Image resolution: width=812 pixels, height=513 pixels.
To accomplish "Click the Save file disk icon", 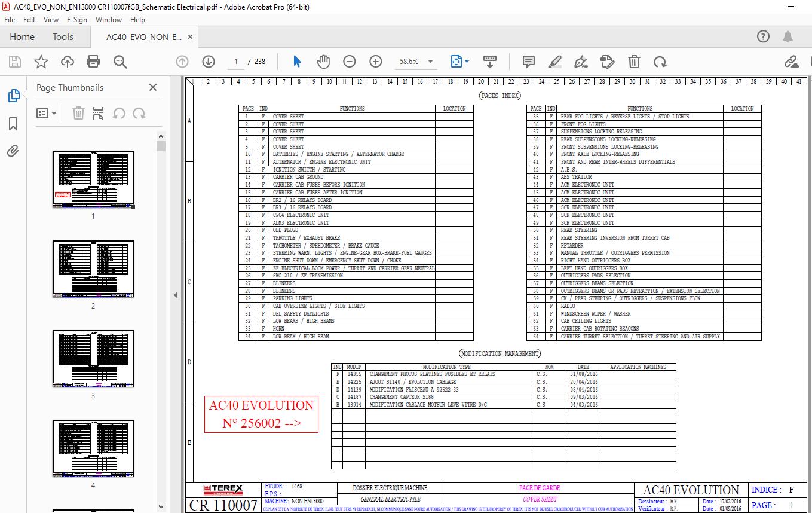I will tap(14, 62).
